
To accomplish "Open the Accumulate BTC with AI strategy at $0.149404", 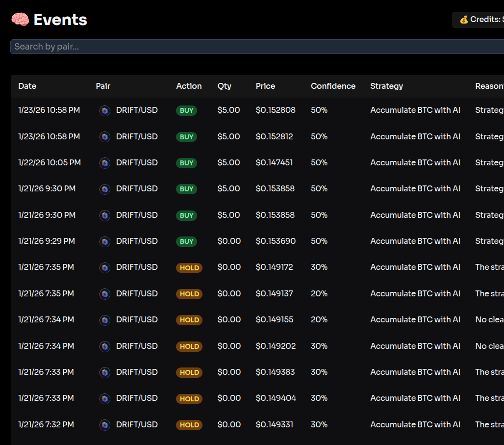I will click(415, 398).
